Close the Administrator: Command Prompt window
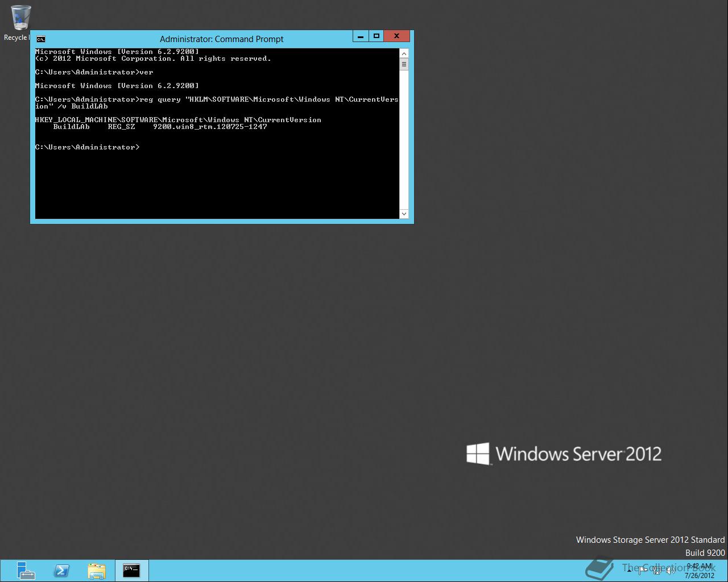Image resolution: width=728 pixels, height=582 pixels. tap(396, 36)
